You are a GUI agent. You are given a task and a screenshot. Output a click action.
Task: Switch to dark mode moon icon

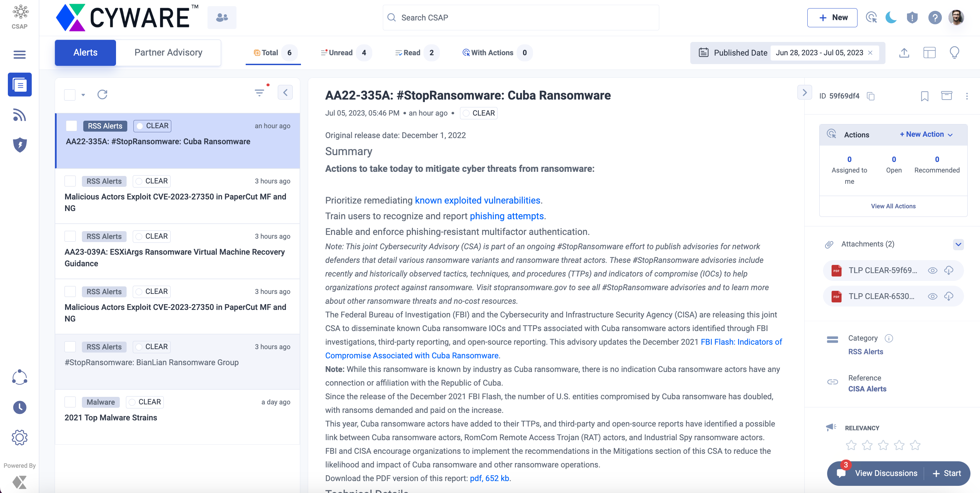click(891, 17)
